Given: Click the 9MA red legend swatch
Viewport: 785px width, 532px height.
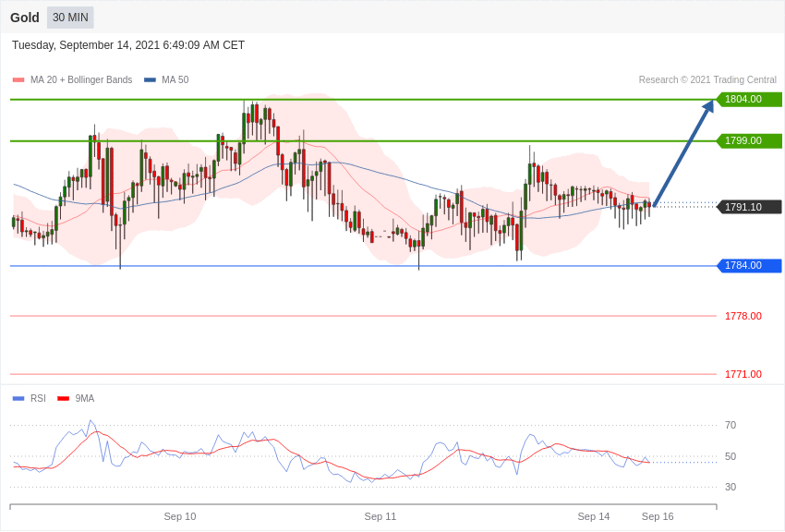Looking at the screenshot, I should click(x=64, y=398).
